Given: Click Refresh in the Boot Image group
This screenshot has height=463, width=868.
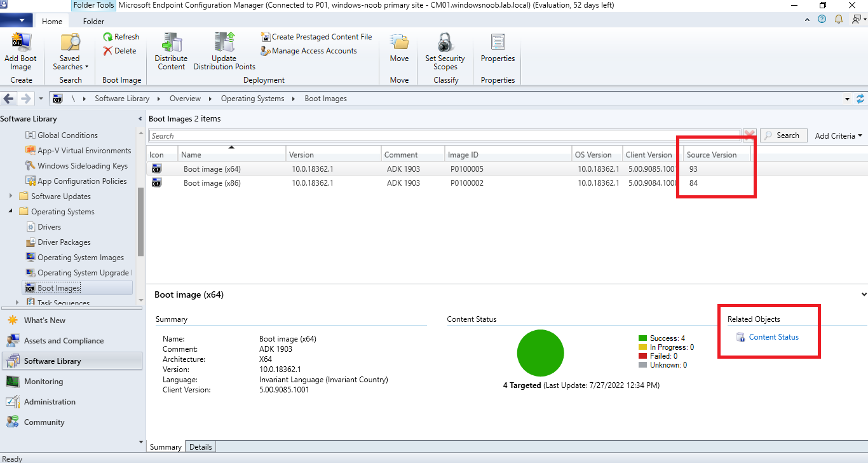Looking at the screenshot, I should 121,37.
